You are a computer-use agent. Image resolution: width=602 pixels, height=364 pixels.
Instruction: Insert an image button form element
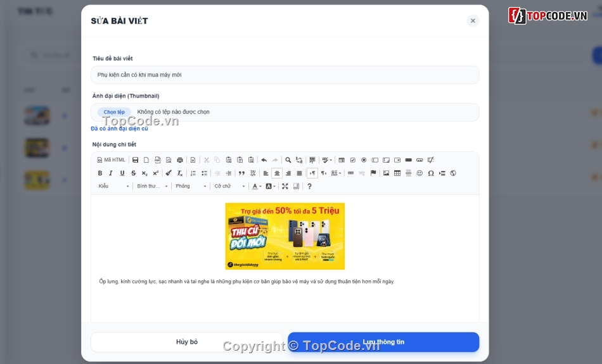(x=419, y=160)
